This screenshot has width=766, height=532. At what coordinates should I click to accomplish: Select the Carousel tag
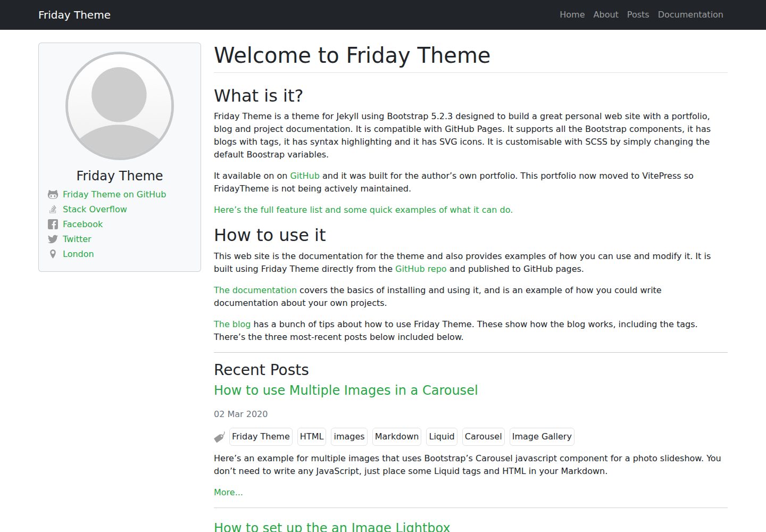pos(483,437)
